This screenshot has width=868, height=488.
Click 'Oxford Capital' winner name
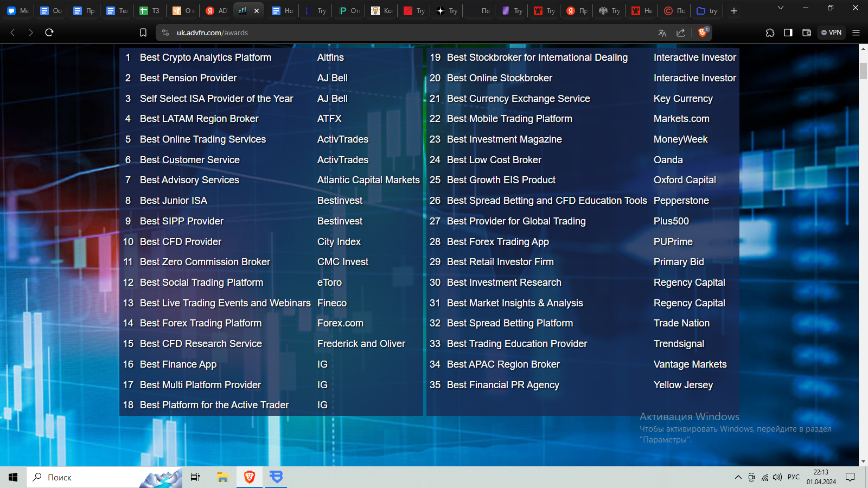[685, 180]
